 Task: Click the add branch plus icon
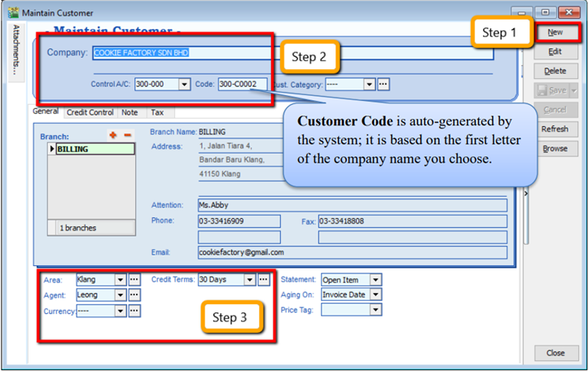[113, 135]
